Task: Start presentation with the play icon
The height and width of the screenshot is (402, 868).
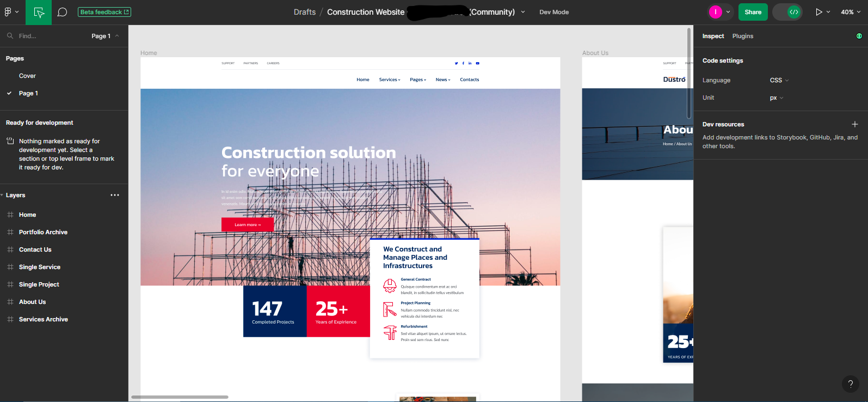Action: [818, 12]
